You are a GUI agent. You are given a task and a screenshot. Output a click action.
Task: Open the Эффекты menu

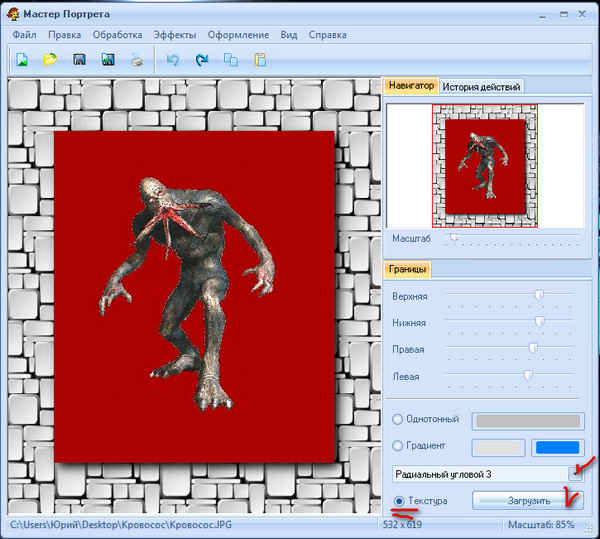point(175,35)
